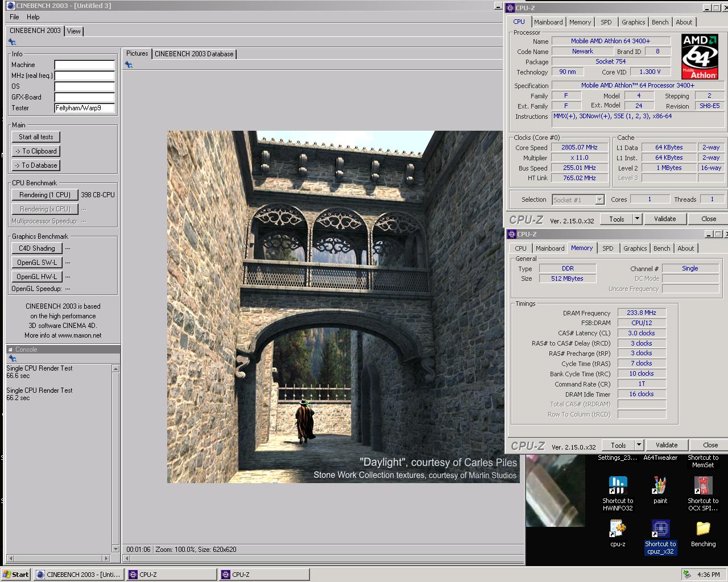This screenshot has height=582, width=728.
Task: Click the CINEBENCH title bar application icon
Action: tap(11, 6)
